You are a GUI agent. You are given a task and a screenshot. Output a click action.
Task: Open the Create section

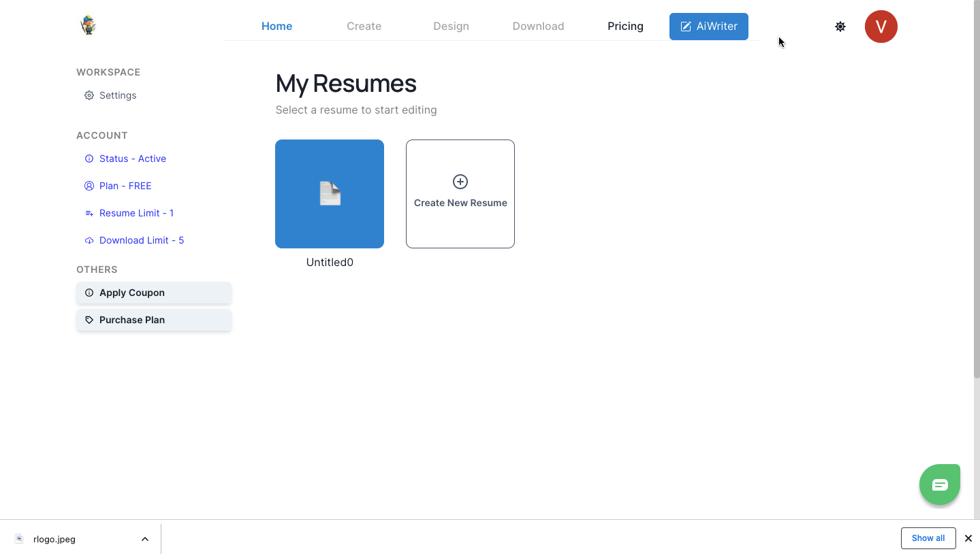point(364,26)
